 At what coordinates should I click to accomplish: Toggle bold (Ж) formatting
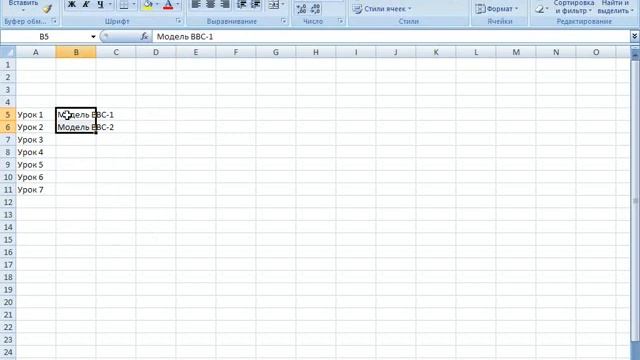[72, 4]
